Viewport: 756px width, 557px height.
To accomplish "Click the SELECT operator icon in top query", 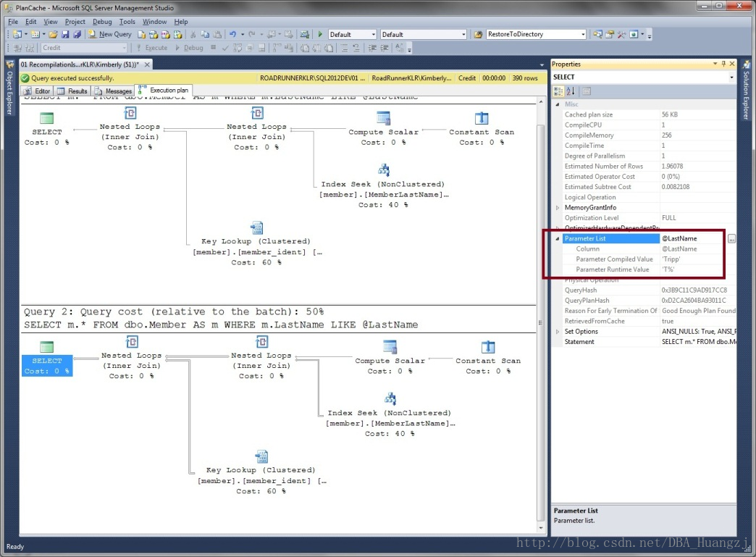I will [47, 118].
